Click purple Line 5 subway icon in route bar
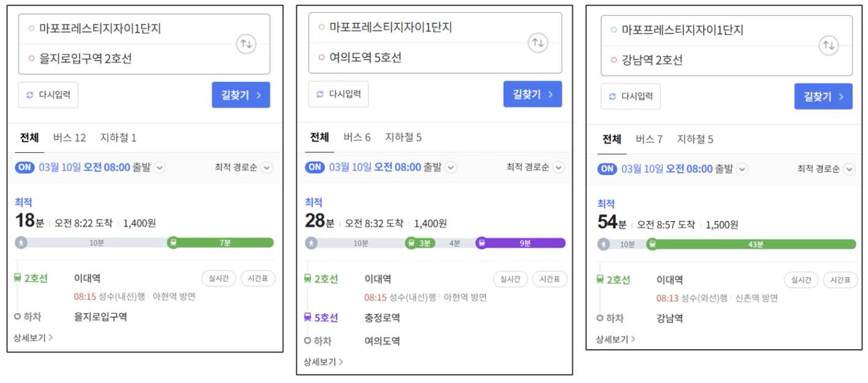Image resolution: width=868 pixels, height=383 pixels. [x=482, y=243]
